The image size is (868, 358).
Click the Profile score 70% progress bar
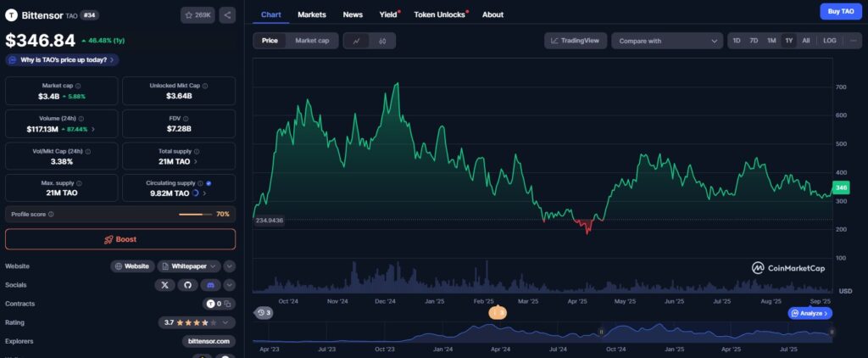[x=195, y=215]
